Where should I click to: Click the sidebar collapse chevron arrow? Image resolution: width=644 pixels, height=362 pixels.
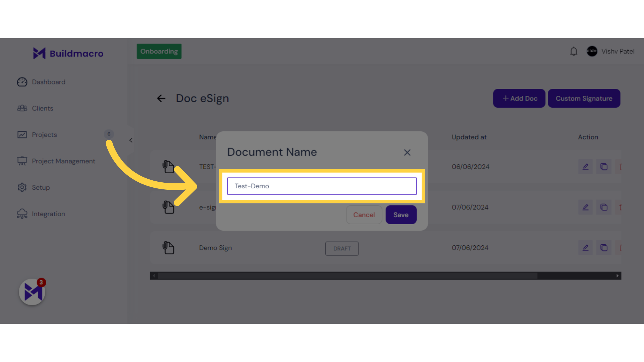[x=131, y=140]
